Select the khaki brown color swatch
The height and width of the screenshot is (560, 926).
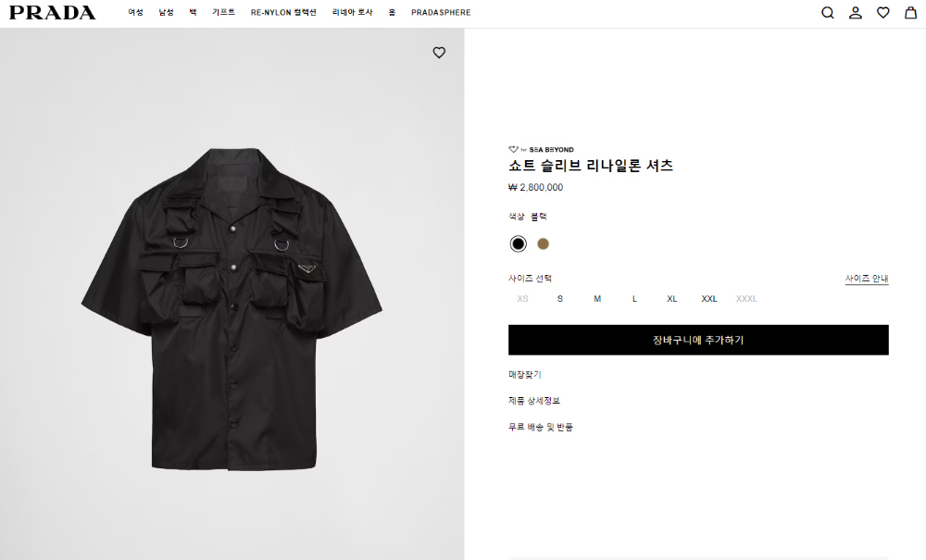click(544, 244)
